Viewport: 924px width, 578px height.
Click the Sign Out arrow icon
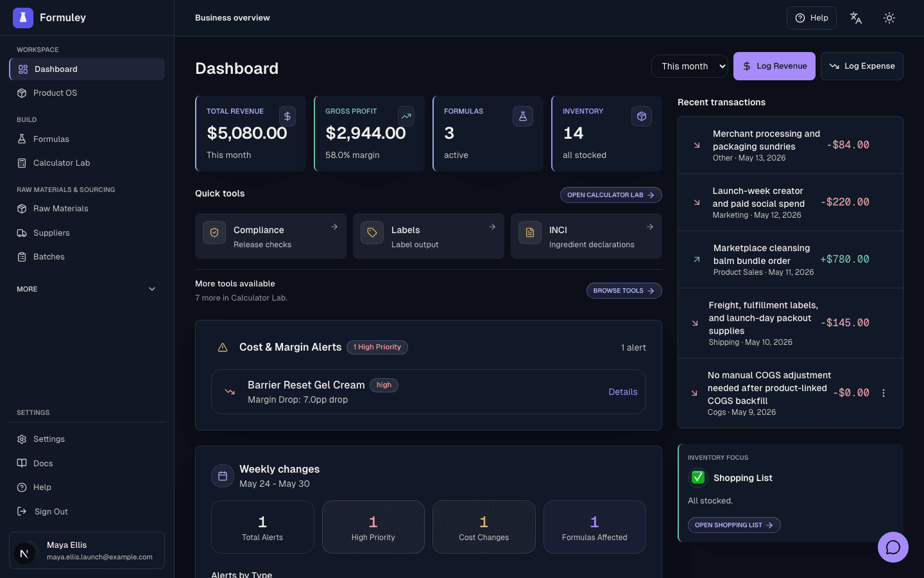point(22,512)
